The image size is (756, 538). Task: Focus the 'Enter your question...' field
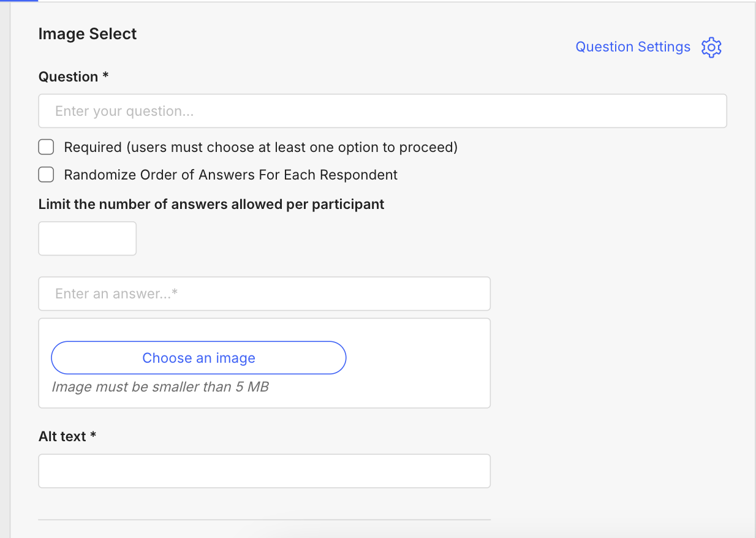[x=382, y=111]
